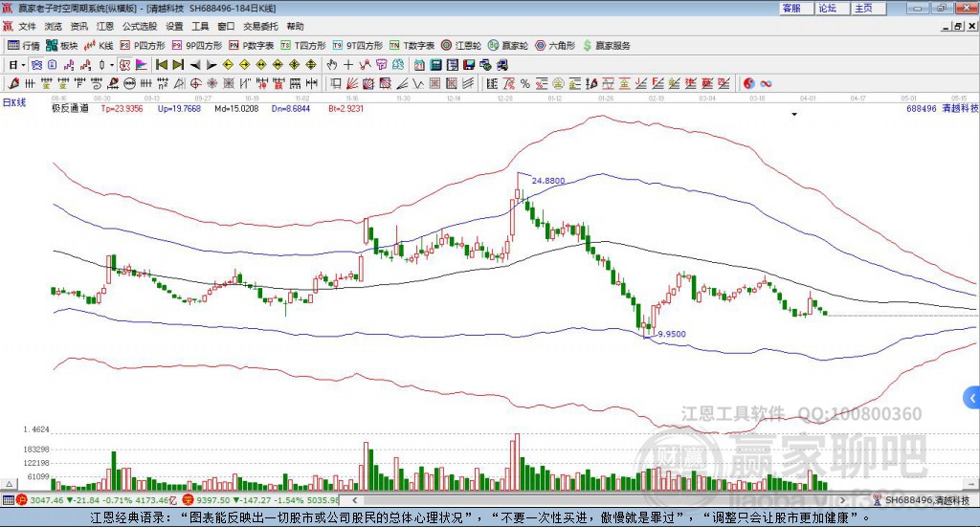Image resolution: width=980 pixels, height=527 pixels.
Task: Open 赢家服务 with dollar icon
Action: tap(606, 46)
